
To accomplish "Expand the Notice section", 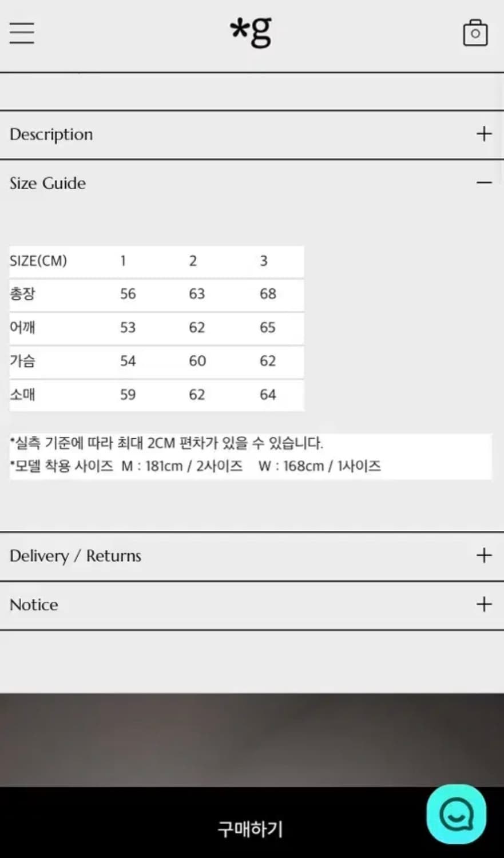I will [483, 604].
